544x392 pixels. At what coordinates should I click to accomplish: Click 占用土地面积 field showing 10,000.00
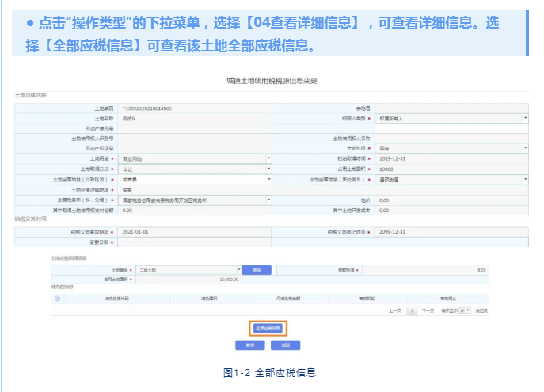pyautogui.click(x=188, y=280)
